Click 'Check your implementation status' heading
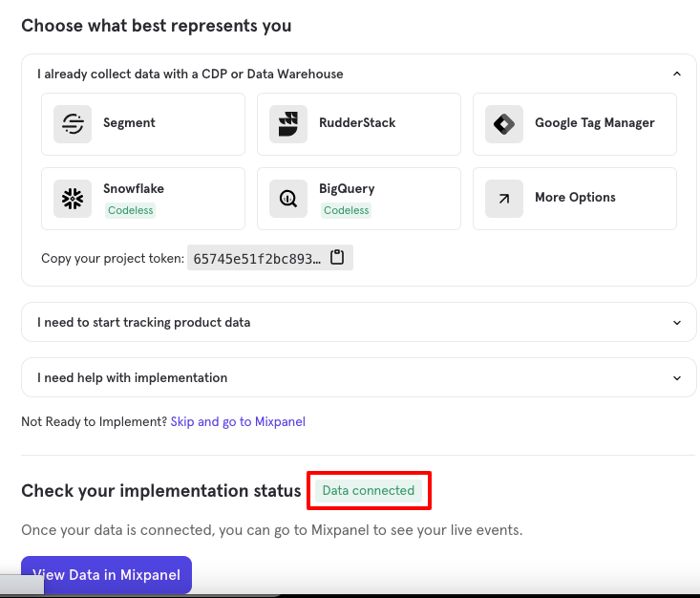Image resolution: width=700 pixels, height=598 pixels. click(x=161, y=491)
